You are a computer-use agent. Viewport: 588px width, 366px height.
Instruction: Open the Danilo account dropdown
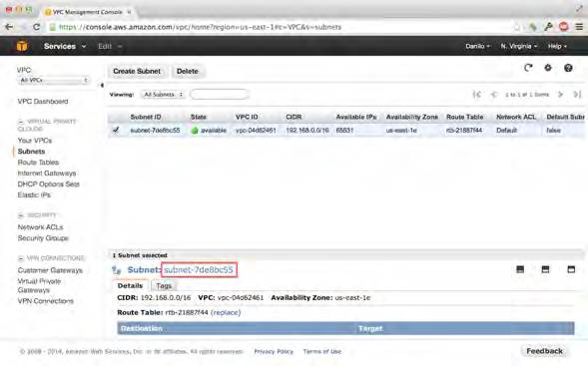477,46
